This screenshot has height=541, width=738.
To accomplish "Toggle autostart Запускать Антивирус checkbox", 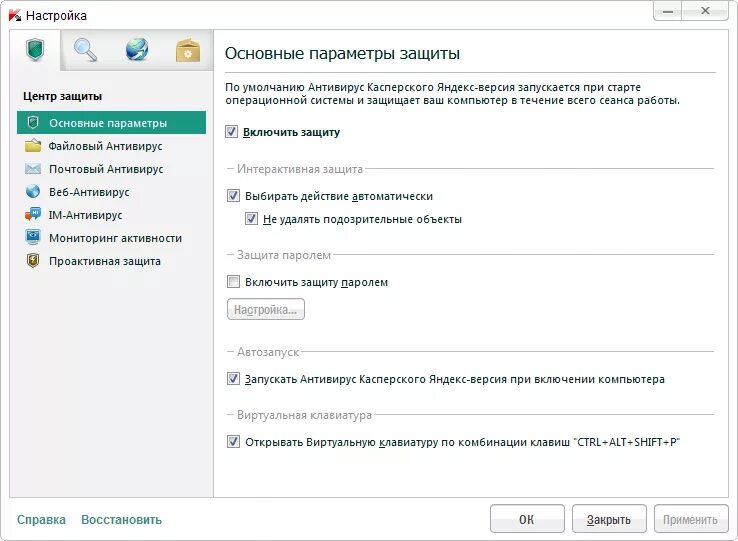I will click(x=233, y=379).
